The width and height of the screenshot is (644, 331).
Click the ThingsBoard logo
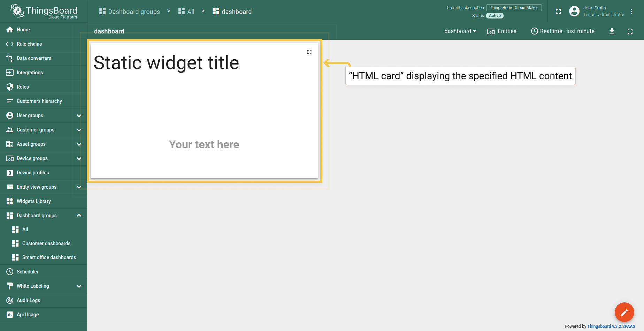(44, 11)
